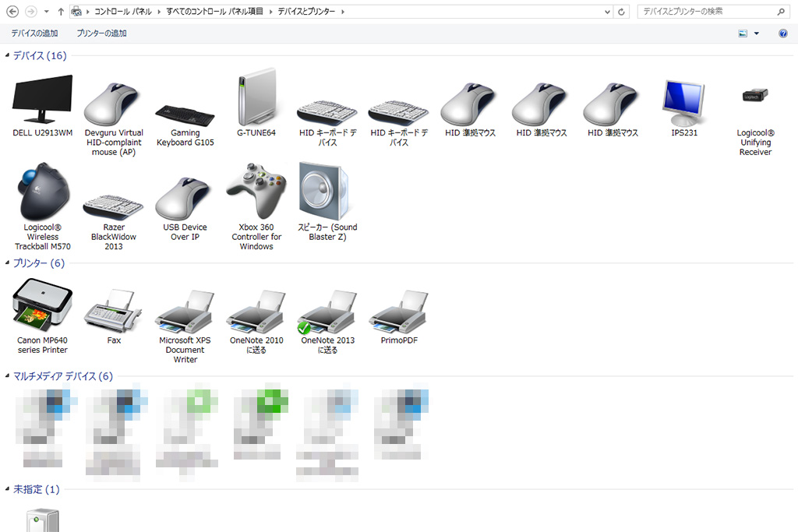The width and height of the screenshot is (798, 532).
Task: Select the Logicool Wireless Trackball M570
Action: pyautogui.click(x=43, y=206)
